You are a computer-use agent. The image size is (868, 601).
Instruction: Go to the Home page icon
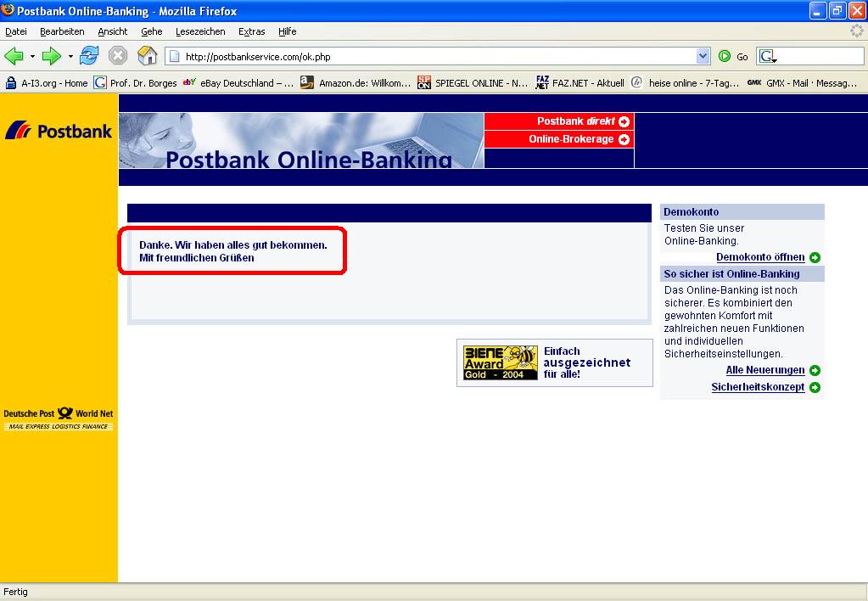tap(148, 56)
